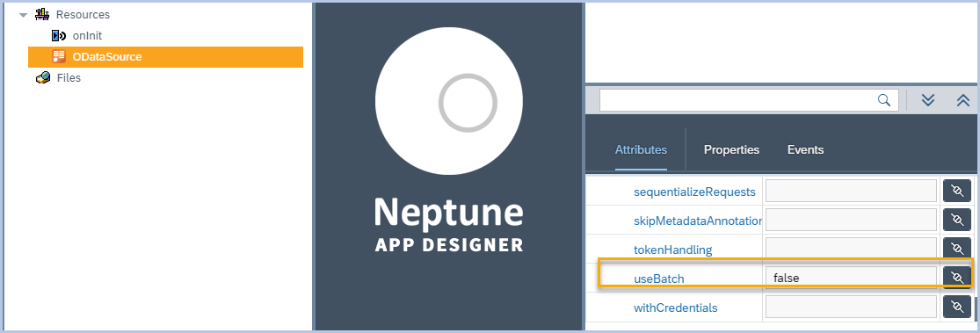Click the useBatch attribute label
The height and width of the screenshot is (333, 980).
click(x=658, y=279)
